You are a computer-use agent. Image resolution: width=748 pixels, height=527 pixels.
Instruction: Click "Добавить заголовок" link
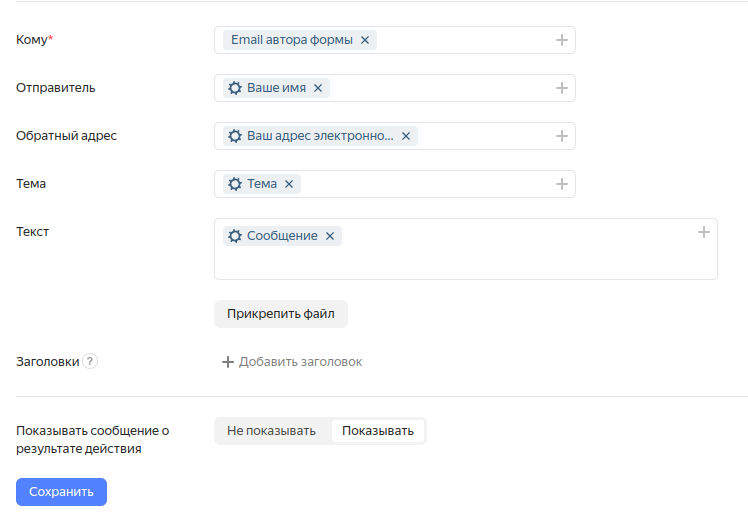[x=292, y=362]
